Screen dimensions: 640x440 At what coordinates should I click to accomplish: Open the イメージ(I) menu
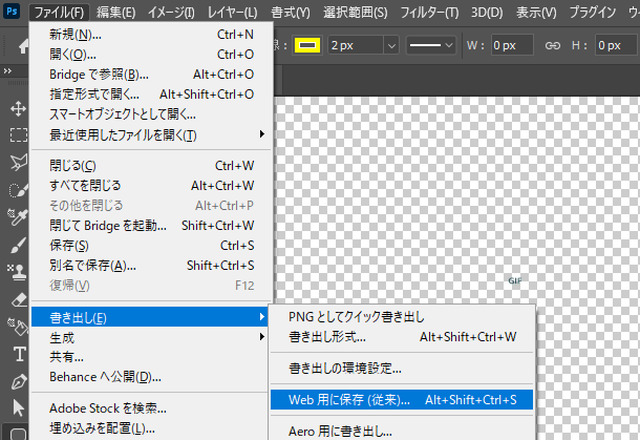pos(171,13)
